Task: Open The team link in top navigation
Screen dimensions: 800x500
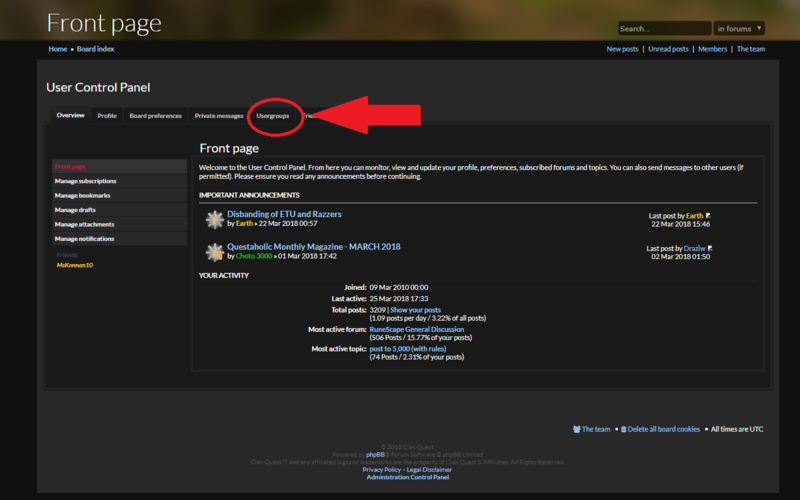Action: 751,49
